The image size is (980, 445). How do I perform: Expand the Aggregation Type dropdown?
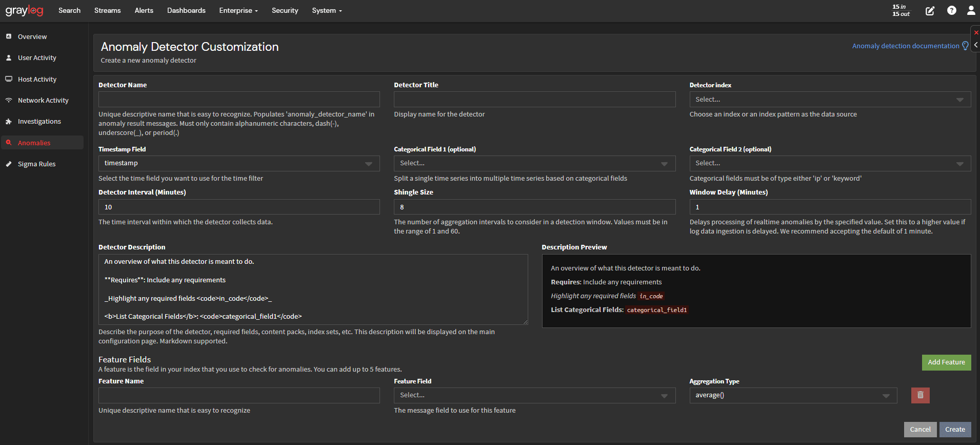pyautogui.click(x=792, y=395)
